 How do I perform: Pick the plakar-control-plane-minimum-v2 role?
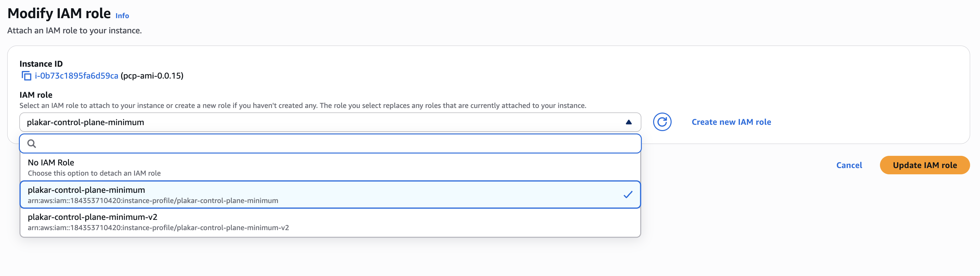[x=330, y=222]
